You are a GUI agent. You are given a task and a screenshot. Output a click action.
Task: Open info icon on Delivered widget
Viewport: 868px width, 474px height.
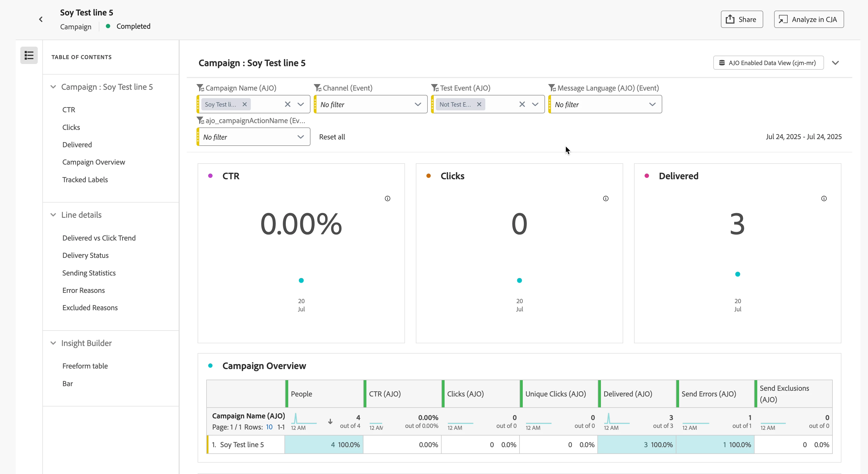[824, 198]
